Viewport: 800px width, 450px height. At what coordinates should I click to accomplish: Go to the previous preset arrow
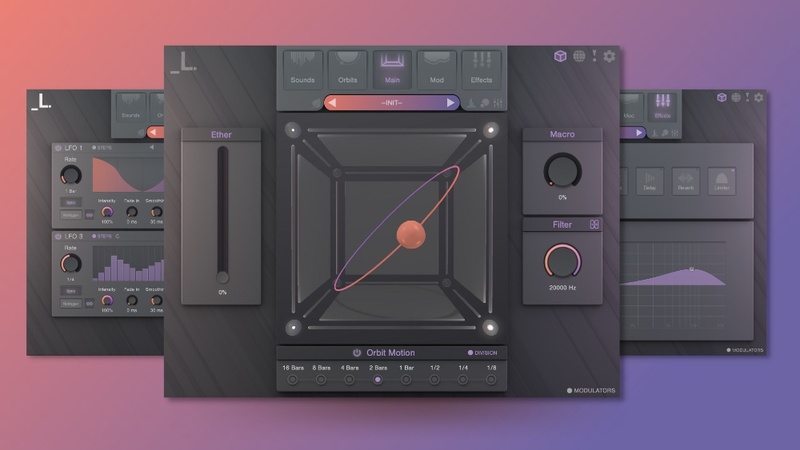332,103
